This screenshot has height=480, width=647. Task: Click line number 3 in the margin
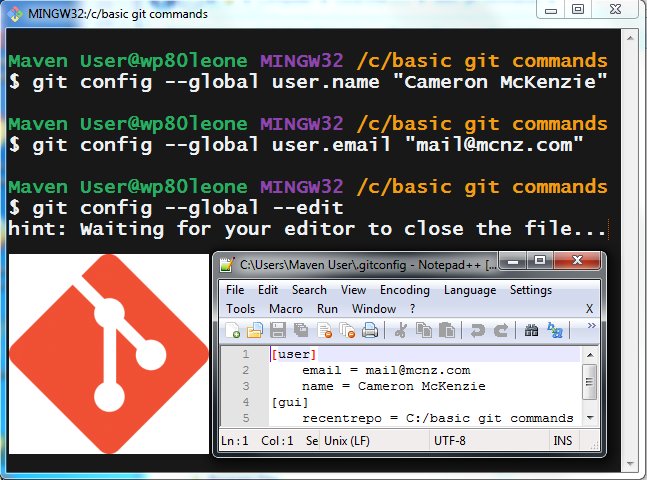click(x=246, y=386)
